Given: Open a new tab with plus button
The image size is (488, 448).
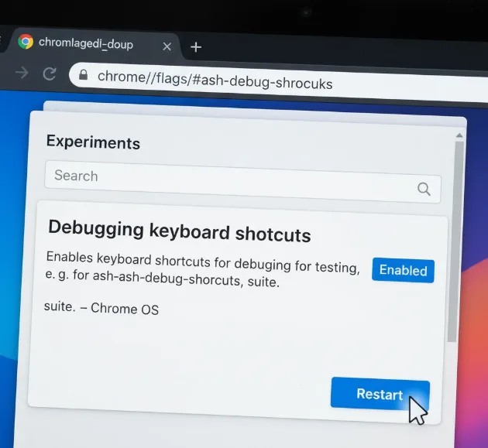Looking at the screenshot, I should click(x=196, y=47).
